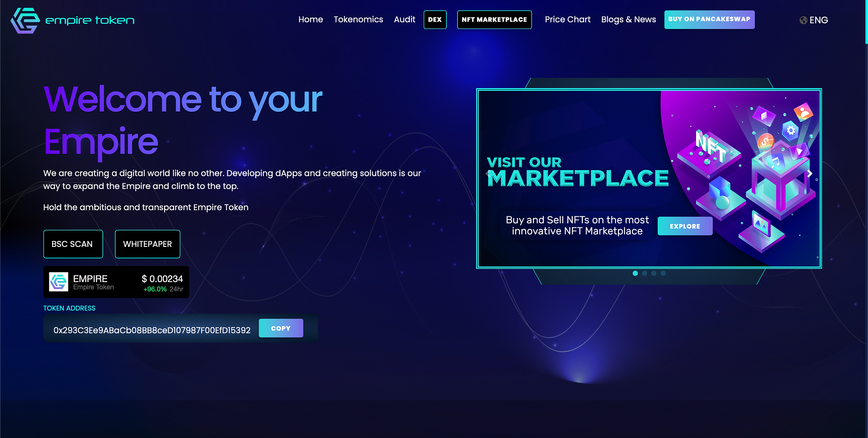The height and width of the screenshot is (438, 868).
Task: Click the page's vertical scrollbar thumb
Action: (866, 22)
